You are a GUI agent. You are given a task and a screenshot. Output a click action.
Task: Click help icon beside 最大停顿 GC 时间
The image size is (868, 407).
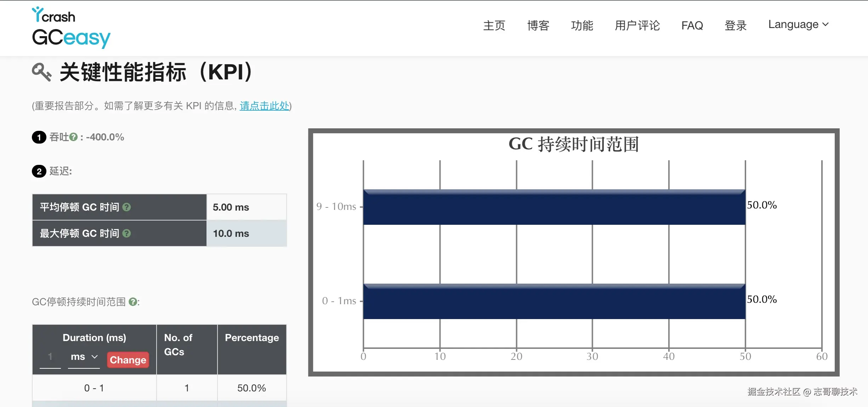pos(126,233)
